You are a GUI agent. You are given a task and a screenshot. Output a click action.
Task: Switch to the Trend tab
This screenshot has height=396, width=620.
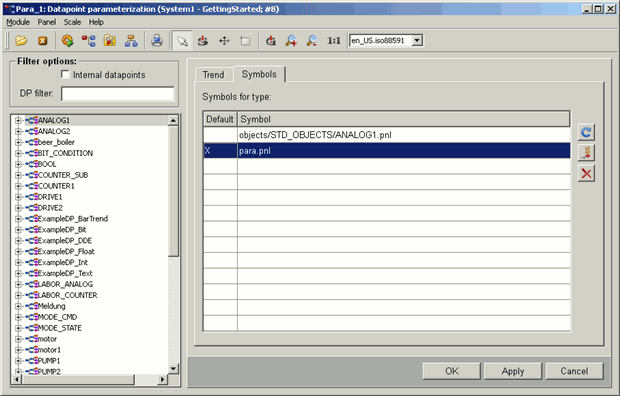coord(214,75)
